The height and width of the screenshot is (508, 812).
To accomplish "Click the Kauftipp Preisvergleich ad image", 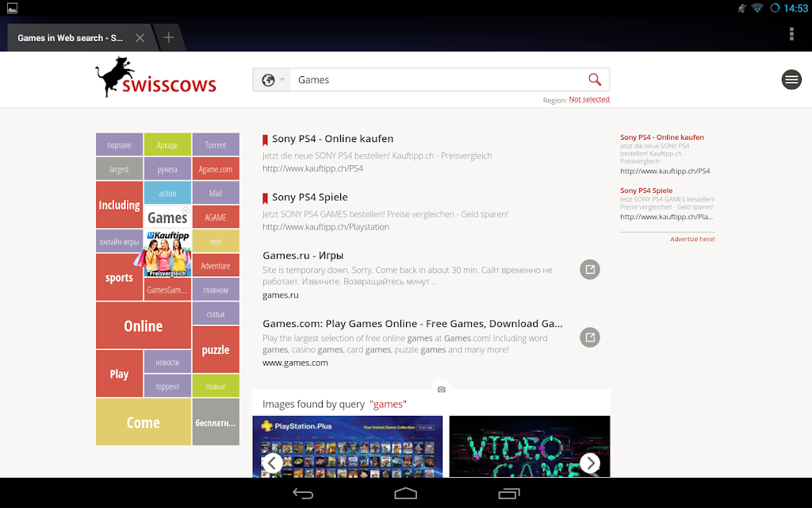I will [167, 253].
